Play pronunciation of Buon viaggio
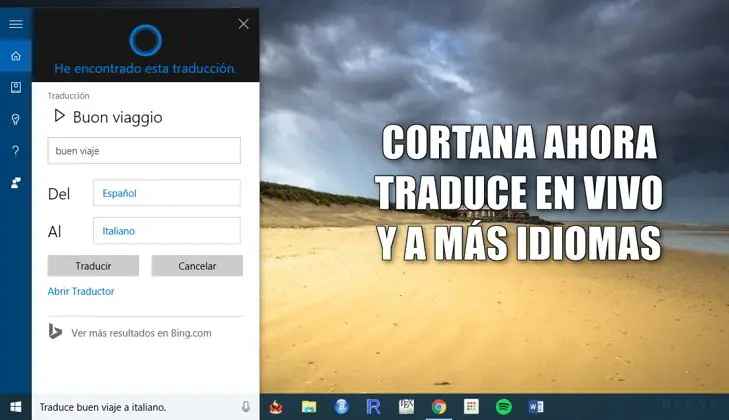729x420 pixels. click(x=60, y=116)
